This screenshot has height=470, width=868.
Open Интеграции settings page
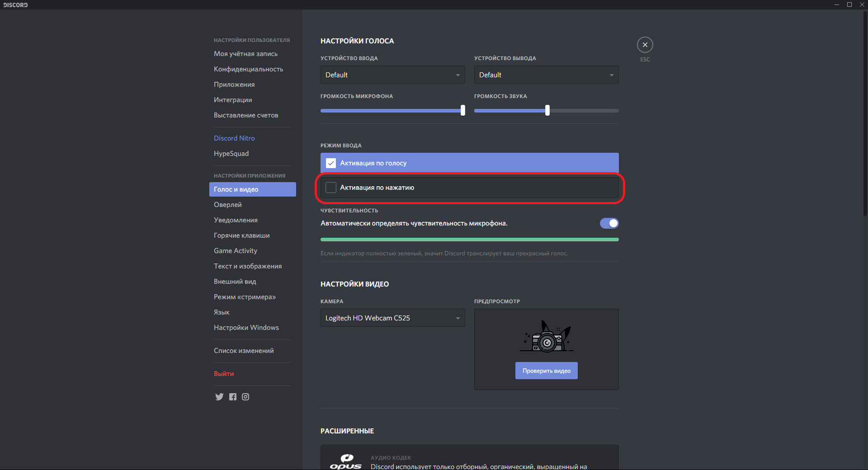click(252, 100)
